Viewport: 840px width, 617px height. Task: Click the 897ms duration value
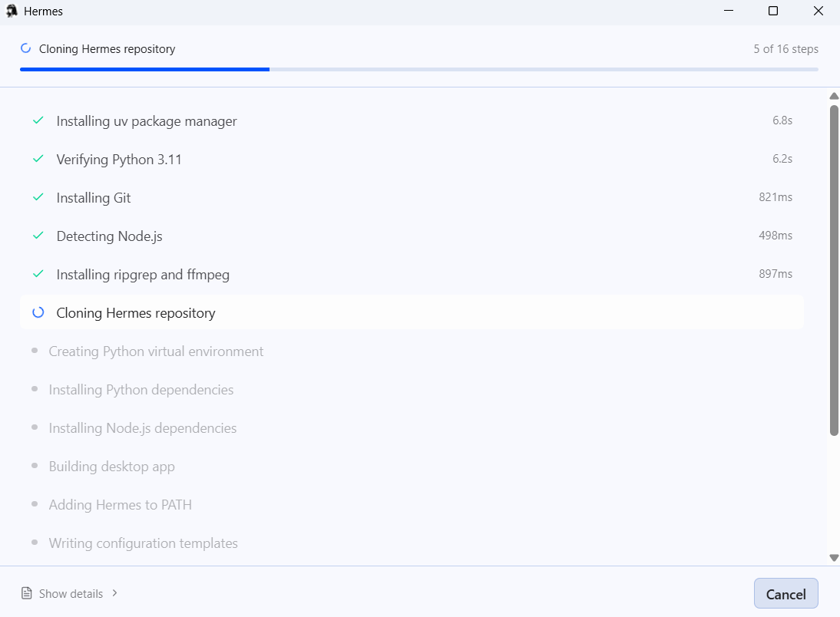pos(776,274)
